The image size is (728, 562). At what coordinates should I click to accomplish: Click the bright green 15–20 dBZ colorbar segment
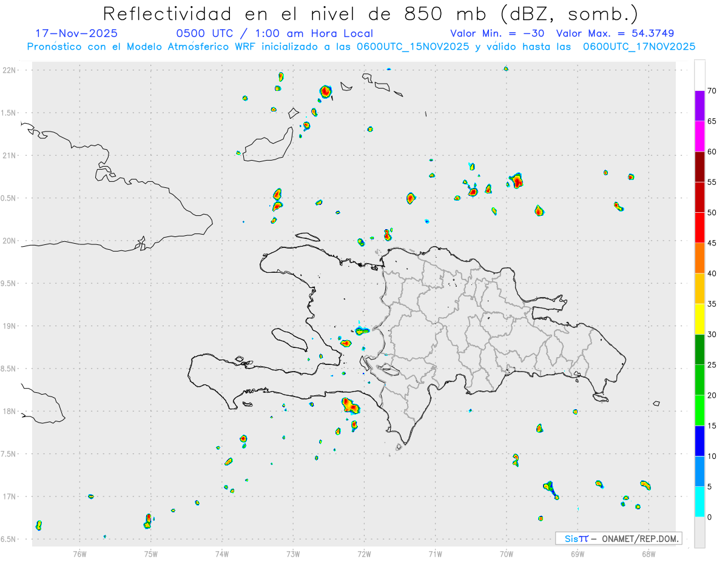point(699,410)
